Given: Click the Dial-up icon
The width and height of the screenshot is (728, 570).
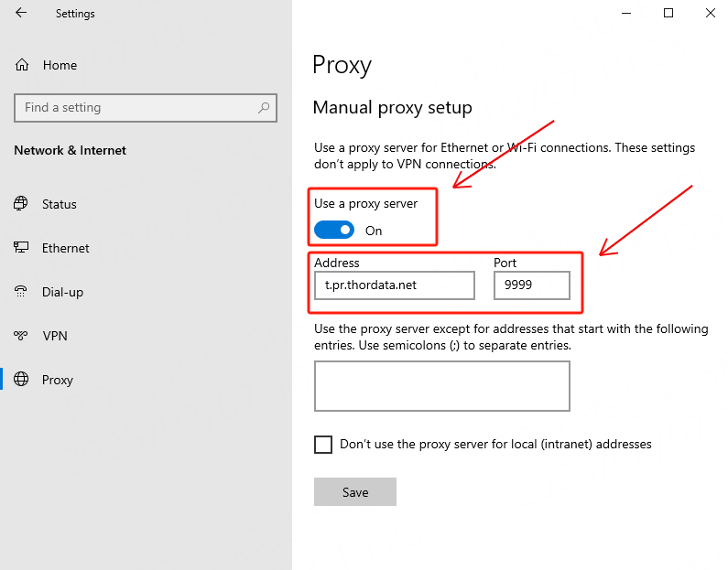Looking at the screenshot, I should pos(21,291).
